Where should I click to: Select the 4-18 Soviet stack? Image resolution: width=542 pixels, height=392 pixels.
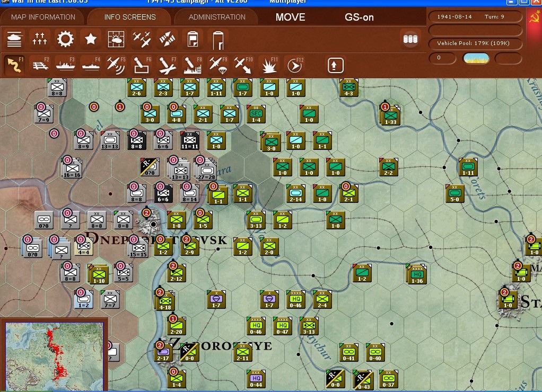(165, 301)
